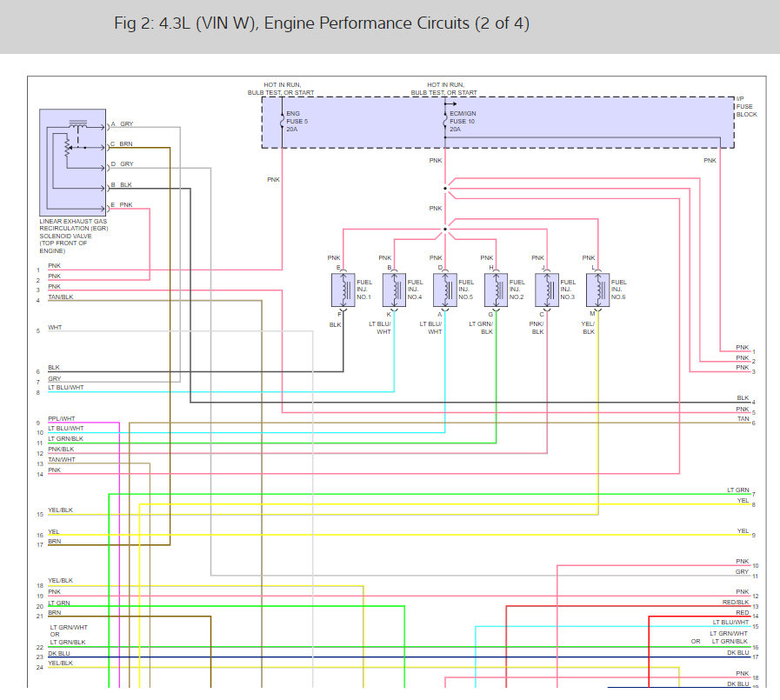Viewport: 780px width, 700px height.
Task: Click the Fuel Inj. No.1 symbol
Action: tap(343, 290)
